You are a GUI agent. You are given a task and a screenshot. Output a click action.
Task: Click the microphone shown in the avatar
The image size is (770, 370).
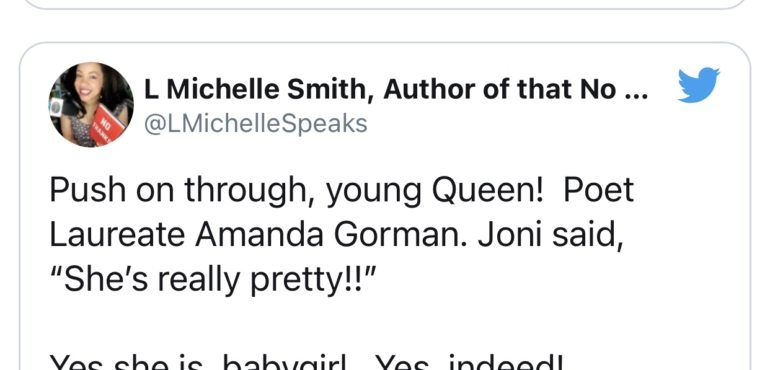pyautogui.click(x=57, y=106)
